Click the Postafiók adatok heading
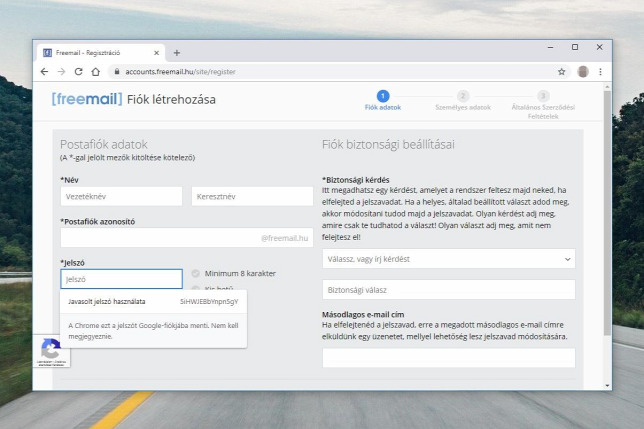Viewport: 644px width, 429px height. pyautogui.click(x=104, y=145)
